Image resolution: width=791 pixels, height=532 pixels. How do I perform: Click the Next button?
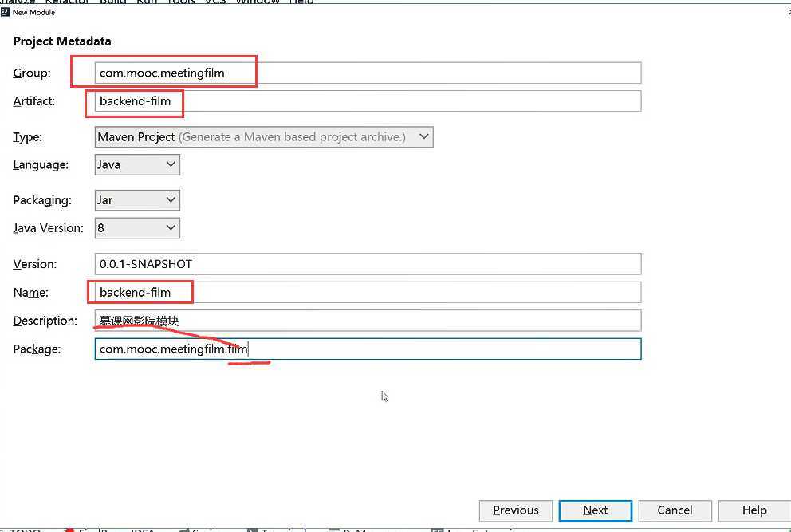click(x=596, y=510)
